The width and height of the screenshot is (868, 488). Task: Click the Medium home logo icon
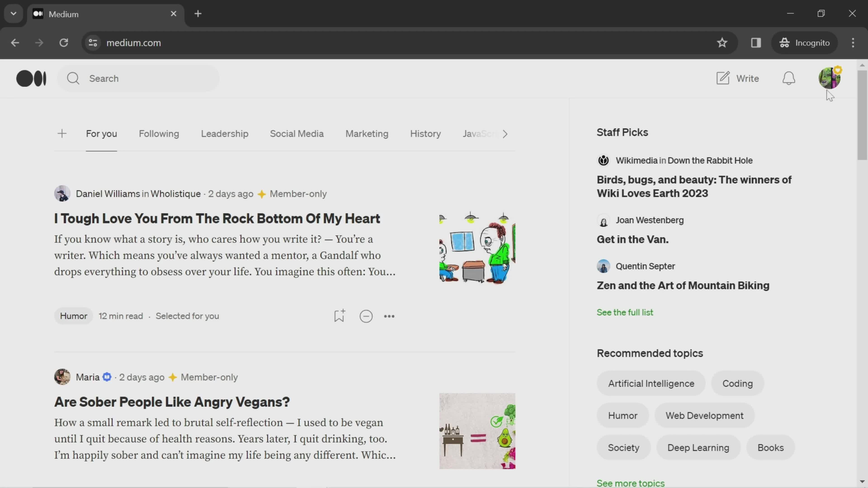[31, 78]
